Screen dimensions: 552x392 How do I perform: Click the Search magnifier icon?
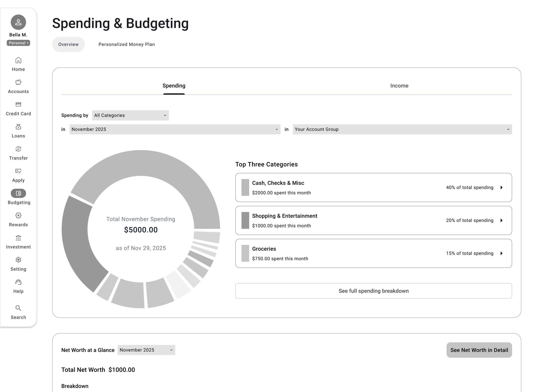pos(18,308)
